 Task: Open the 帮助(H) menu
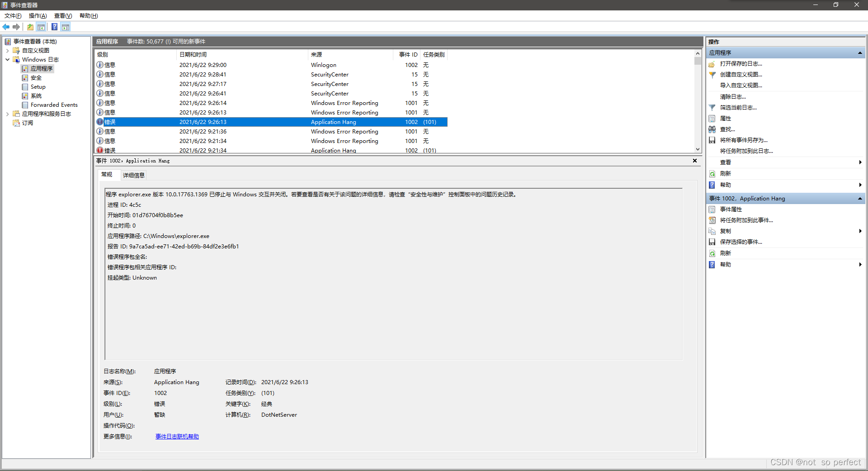(89, 16)
